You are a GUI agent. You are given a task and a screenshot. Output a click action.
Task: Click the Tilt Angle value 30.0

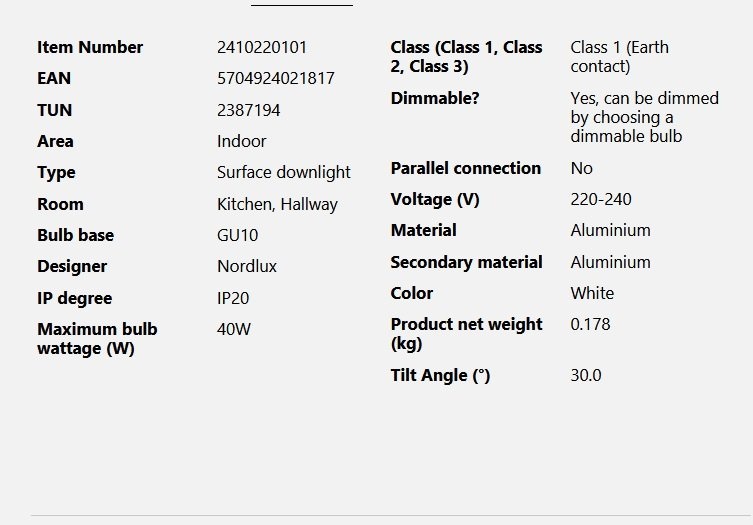tap(586, 375)
